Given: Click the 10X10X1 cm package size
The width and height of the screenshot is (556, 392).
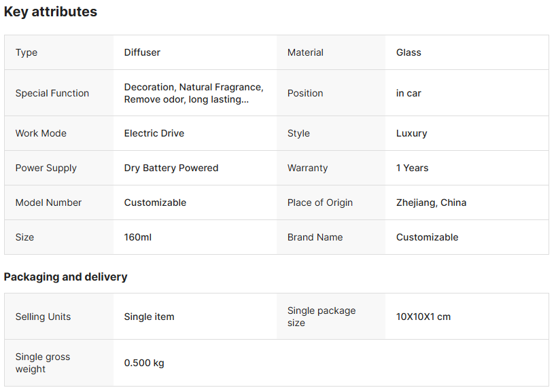Looking at the screenshot, I should click(x=423, y=317).
